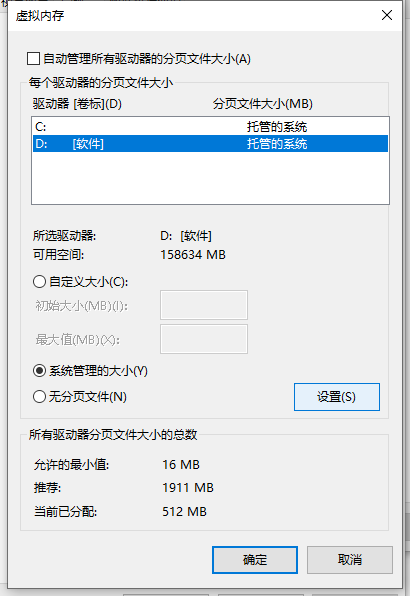Close the 虚拟内存 window with X
The width and height of the screenshot is (410, 596).
pos(387,15)
